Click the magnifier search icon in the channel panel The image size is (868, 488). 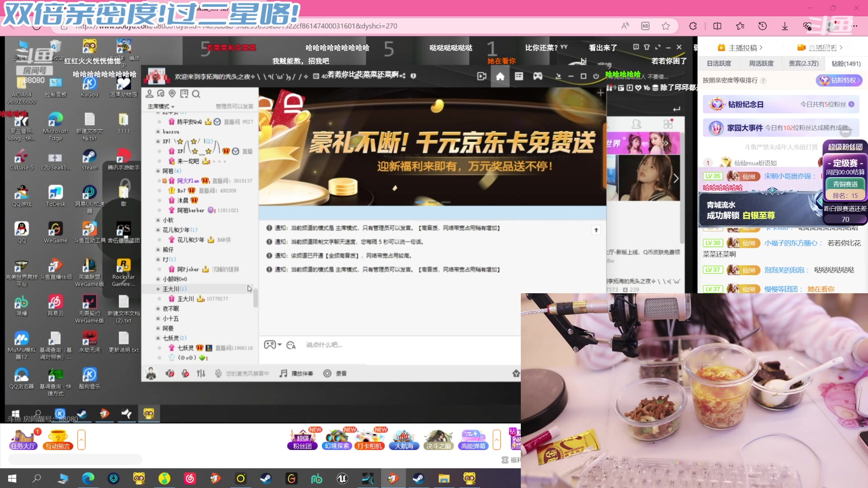pos(196,94)
